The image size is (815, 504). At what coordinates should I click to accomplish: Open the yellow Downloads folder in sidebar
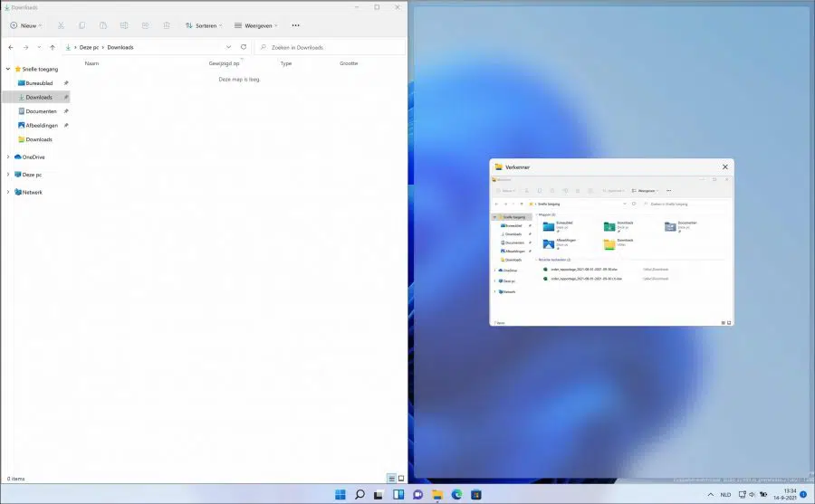[39, 139]
